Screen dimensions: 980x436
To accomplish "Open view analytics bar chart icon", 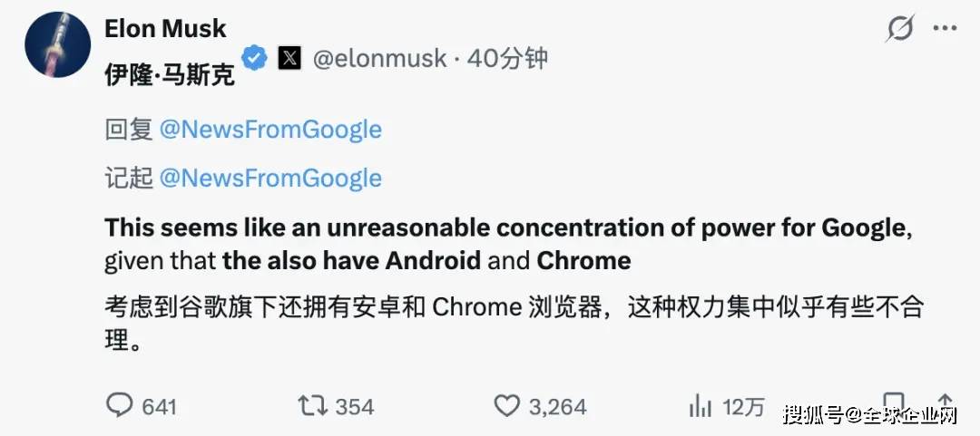I will tap(701, 405).
